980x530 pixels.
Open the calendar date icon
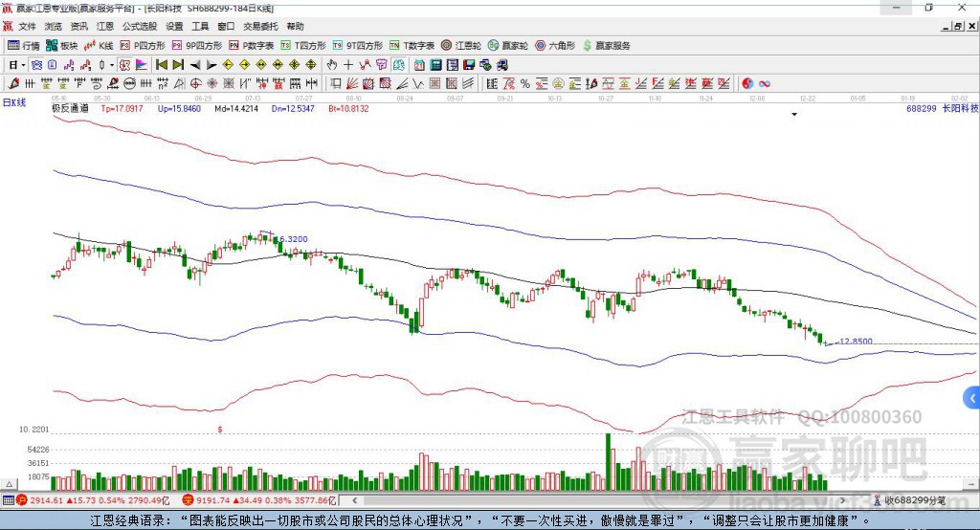pos(419,65)
